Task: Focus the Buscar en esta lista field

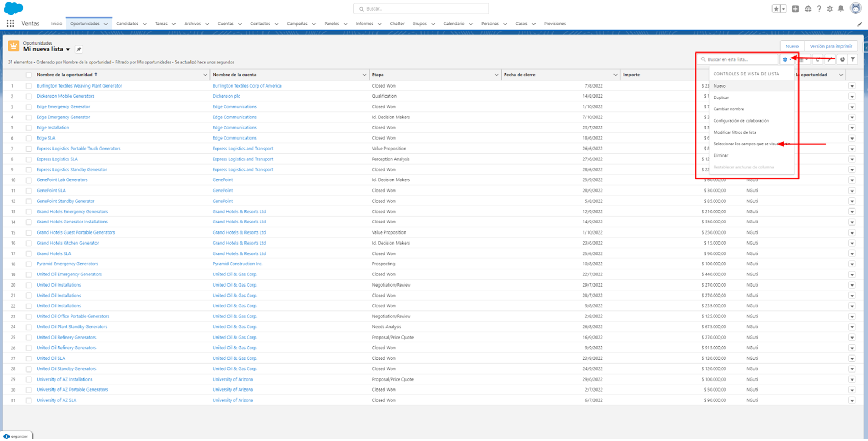Action: pyautogui.click(x=738, y=59)
